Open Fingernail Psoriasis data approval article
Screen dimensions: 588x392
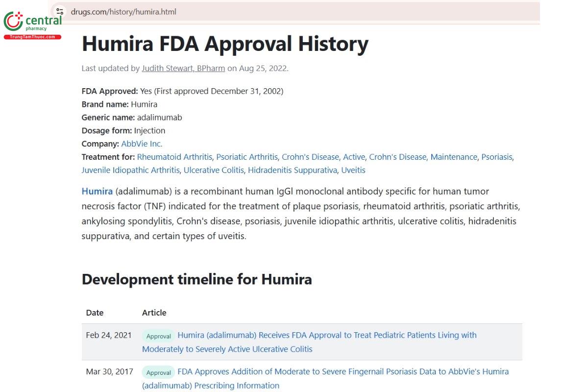(x=325, y=378)
